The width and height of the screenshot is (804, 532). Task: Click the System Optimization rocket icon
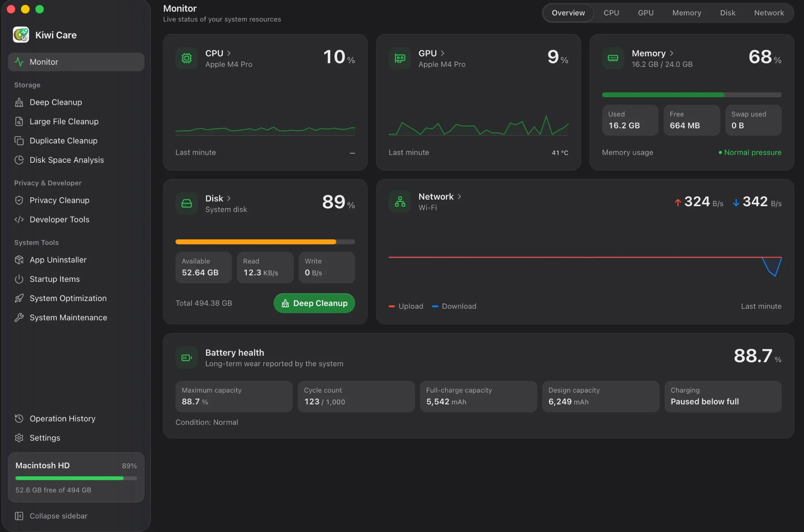pyautogui.click(x=19, y=298)
